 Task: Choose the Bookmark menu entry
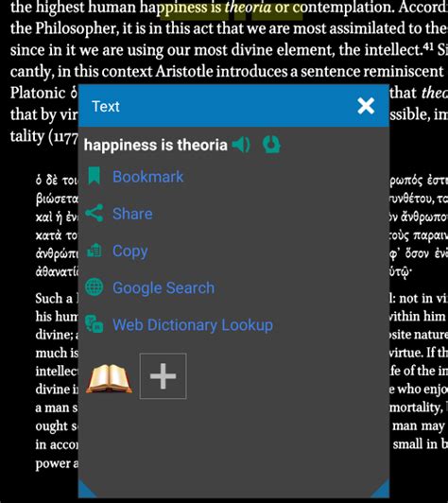pos(147,177)
